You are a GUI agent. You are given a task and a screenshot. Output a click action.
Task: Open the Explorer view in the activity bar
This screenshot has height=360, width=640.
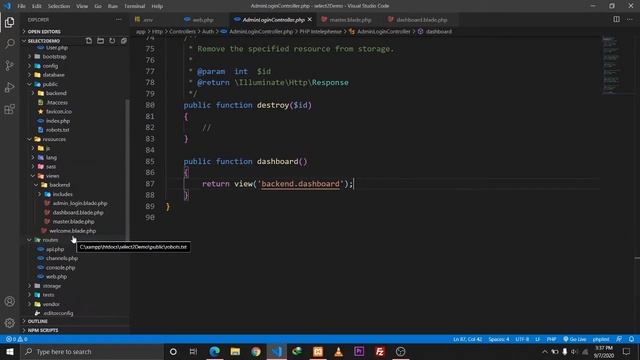9,22
